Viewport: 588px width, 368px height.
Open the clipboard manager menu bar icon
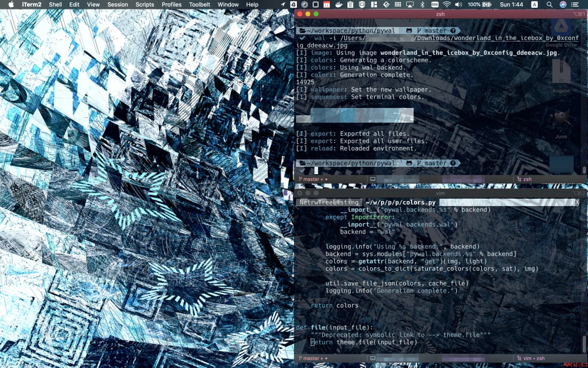350,4
